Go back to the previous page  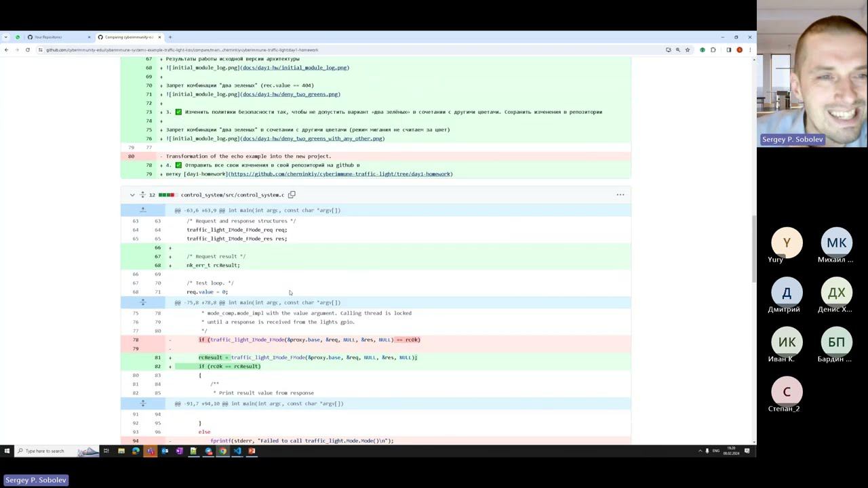[x=7, y=49]
